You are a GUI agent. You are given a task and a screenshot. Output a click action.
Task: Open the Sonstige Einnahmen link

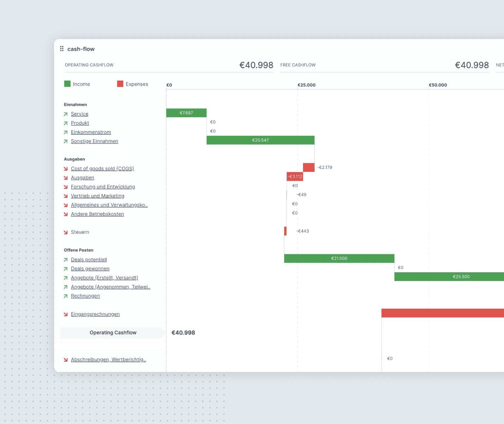tap(94, 141)
